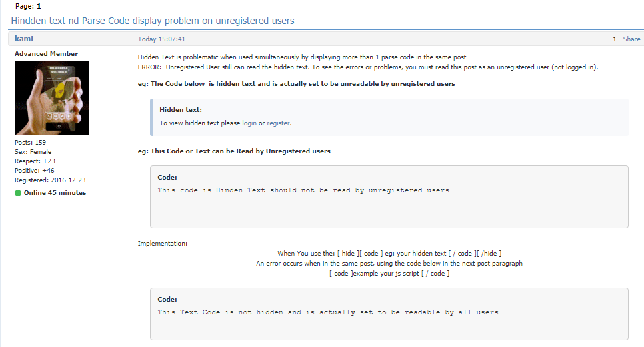Viewport: 644px width, 347px height.
Task: Click the Respect: +23 stat
Action: (x=35, y=161)
